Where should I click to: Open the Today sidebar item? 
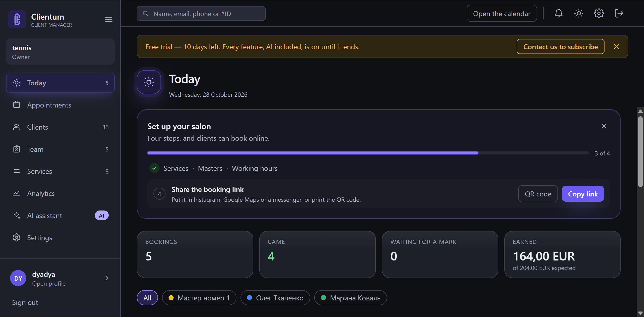click(60, 83)
